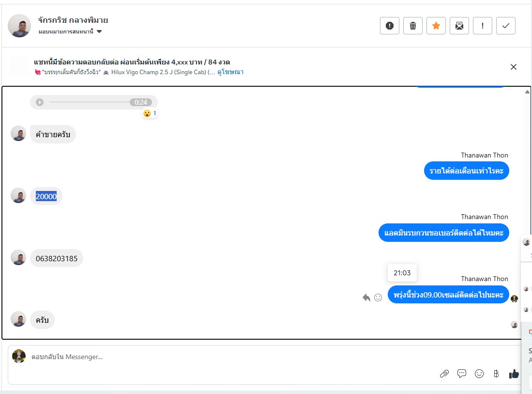Attach a file with paperclip icon
532x394 pixels.
[x=444, y=374]
